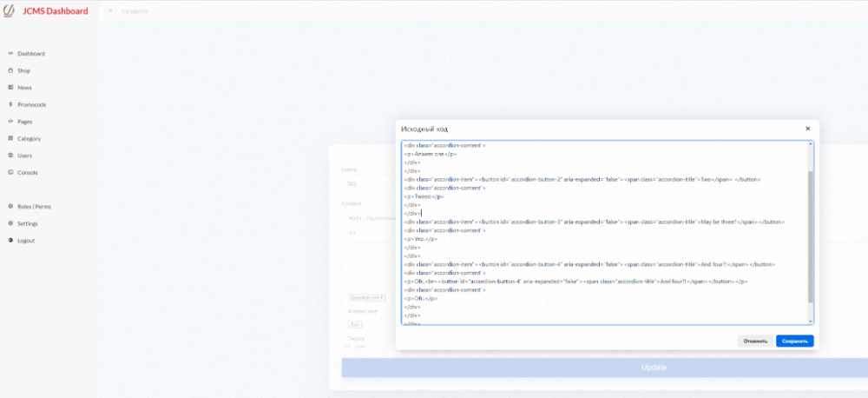Click the source code vertical scrollbar

point(811,235)
